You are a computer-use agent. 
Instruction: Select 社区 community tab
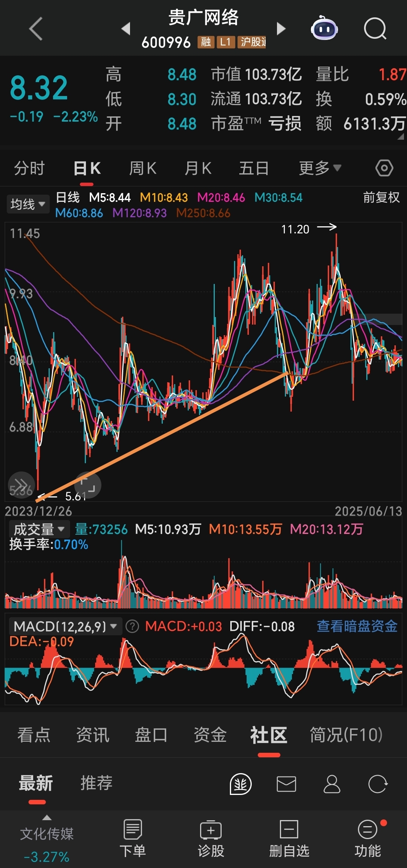tap(269, 735)
